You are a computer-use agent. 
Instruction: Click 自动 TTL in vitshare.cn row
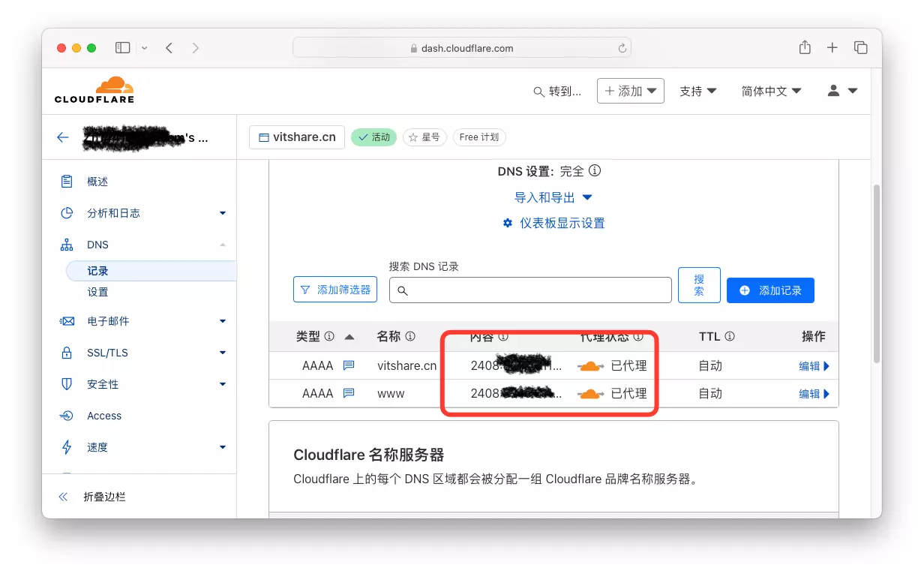click(710, 366)
